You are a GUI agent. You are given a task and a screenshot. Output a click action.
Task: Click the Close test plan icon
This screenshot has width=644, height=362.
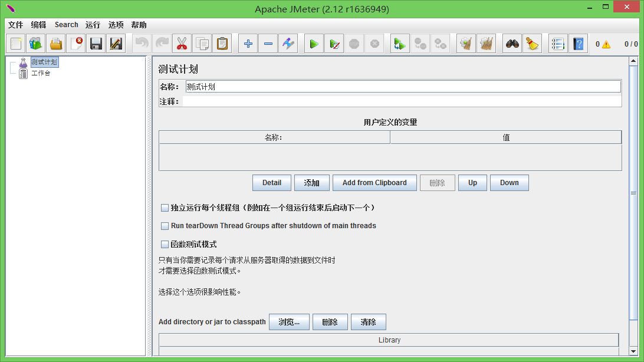coord(76,44)
